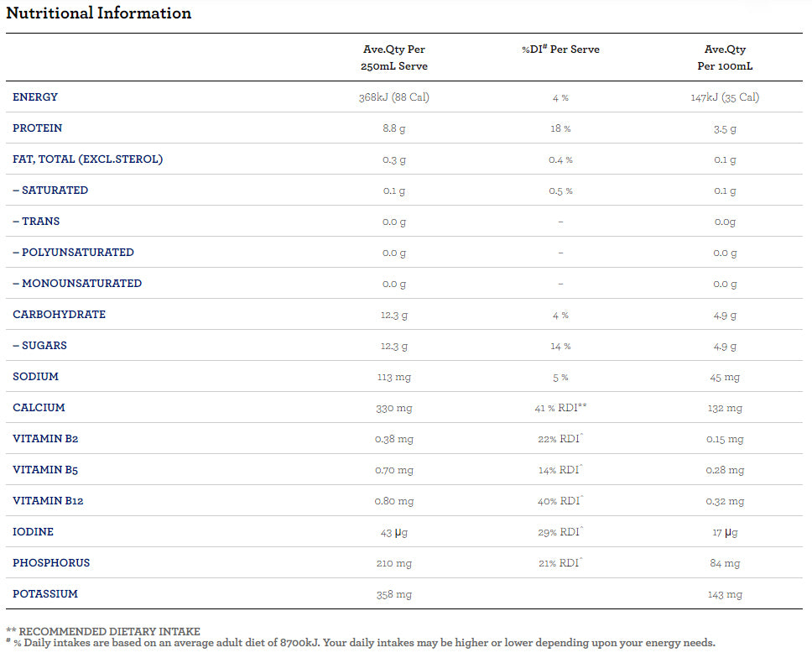The image size is (812, 658).
Task: Select the PHOSPHORUS row label
Action: pos(51,563)
